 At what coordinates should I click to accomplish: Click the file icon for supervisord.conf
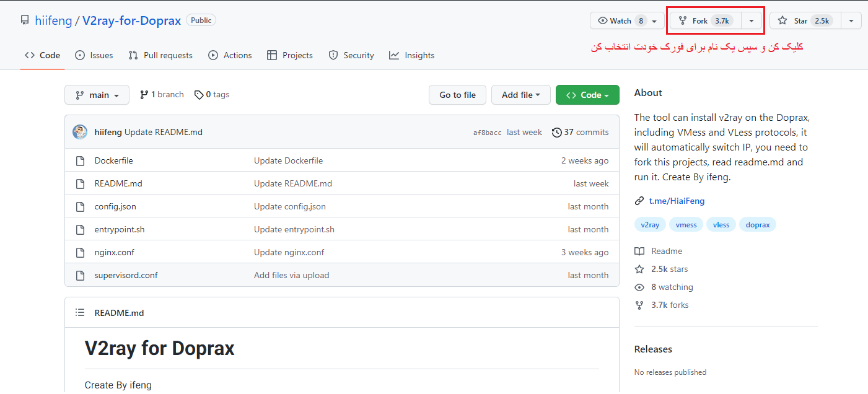pyautogui.click(x=80, y=275)
